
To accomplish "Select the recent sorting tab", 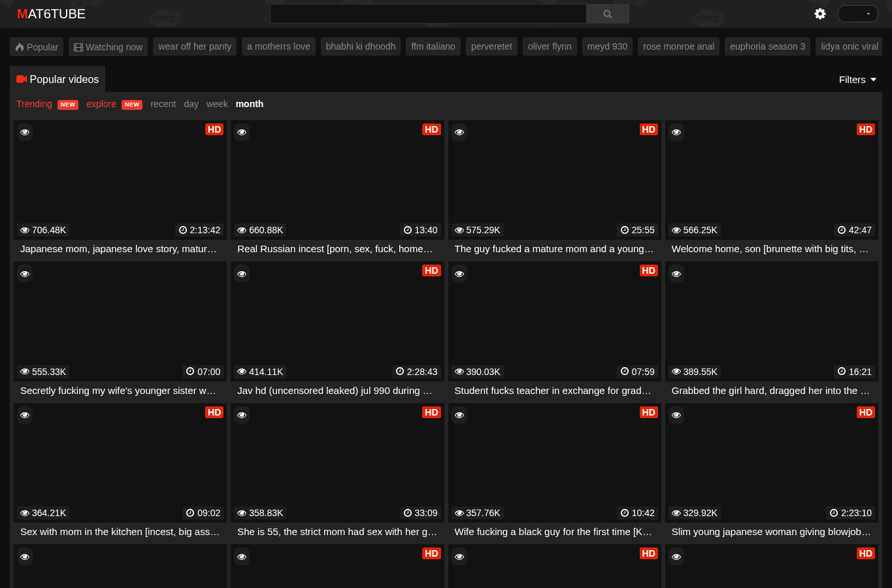I will click(x=163, y=104).
